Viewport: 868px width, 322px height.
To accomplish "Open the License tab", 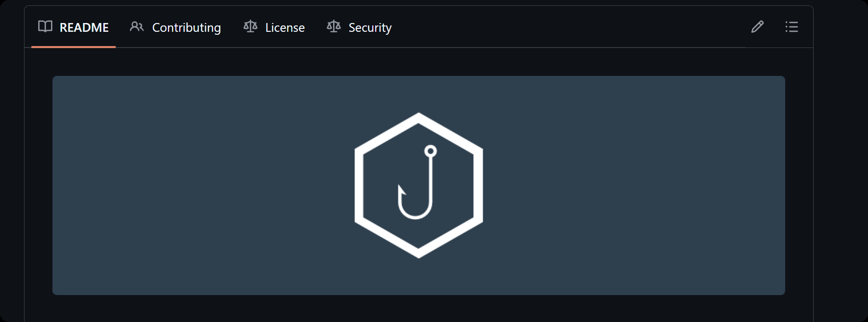I will pyautogui.click(x=285, y=27).
